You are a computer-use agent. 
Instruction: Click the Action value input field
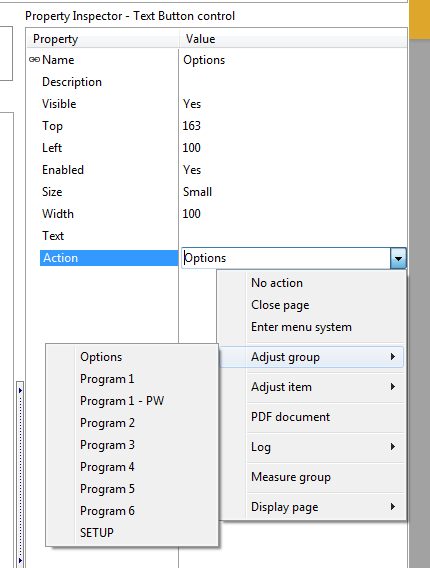click(x=286, y=258)
